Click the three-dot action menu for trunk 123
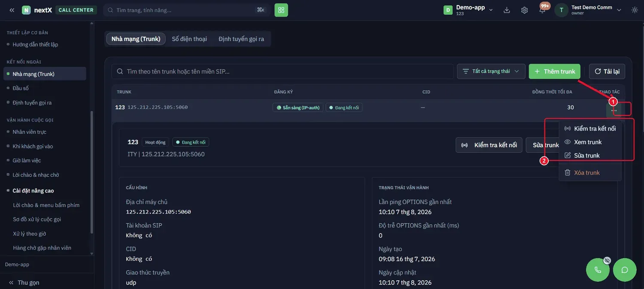The image size is (644, 289). click(x=614, y=111)
